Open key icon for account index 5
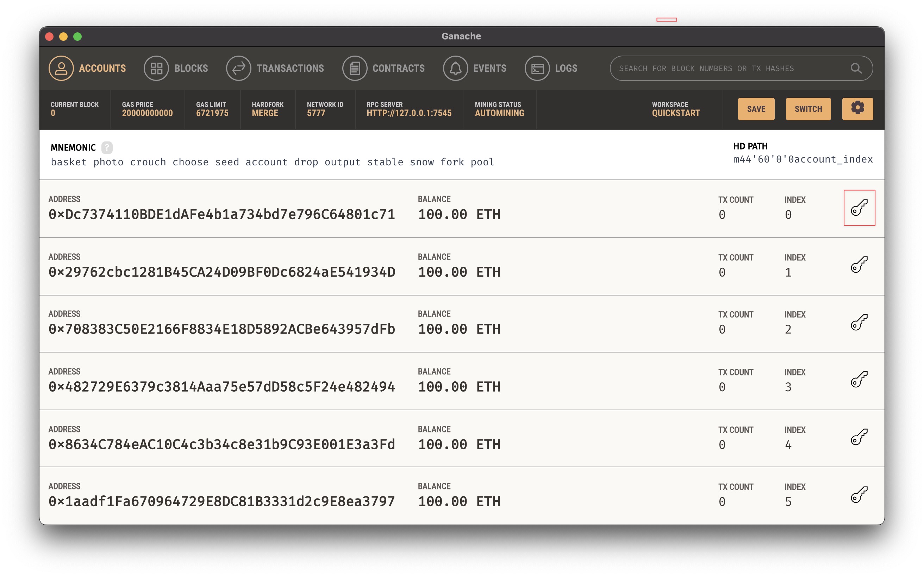Screen dimensions: 924x577 click(x=859, y=495)
